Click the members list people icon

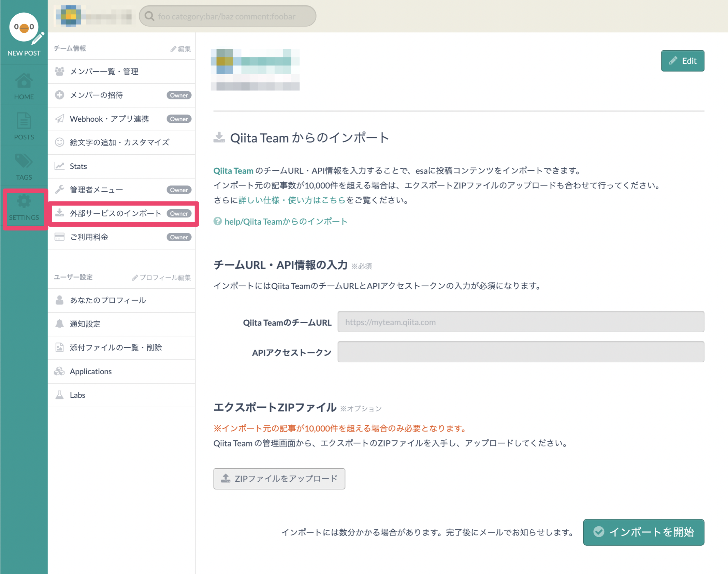[x=60, y=71]
